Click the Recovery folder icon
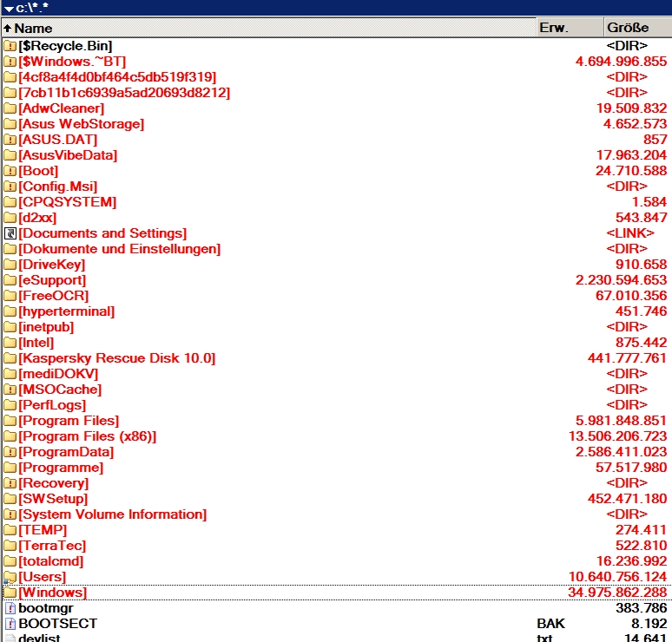Image resolution: width=672 pixels, height=642 pixels. (x=10, y=483)
